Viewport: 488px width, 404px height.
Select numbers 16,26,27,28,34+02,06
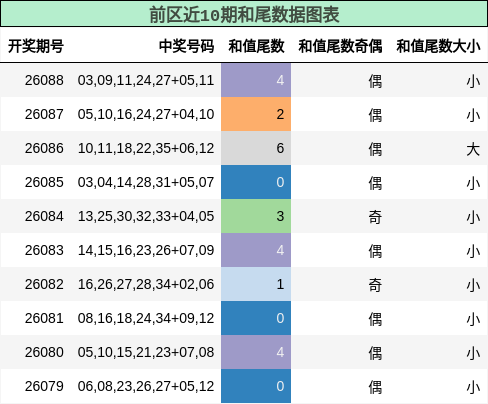click(x=146, y=284)
